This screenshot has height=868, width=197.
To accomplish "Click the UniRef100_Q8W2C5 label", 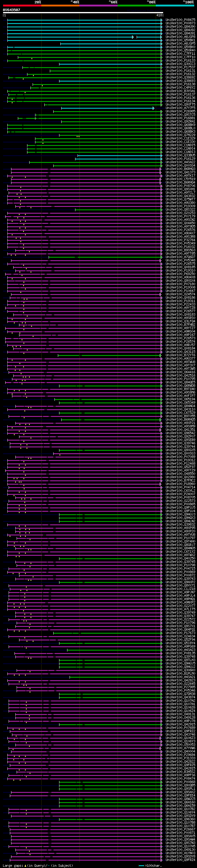I will 180,799.
